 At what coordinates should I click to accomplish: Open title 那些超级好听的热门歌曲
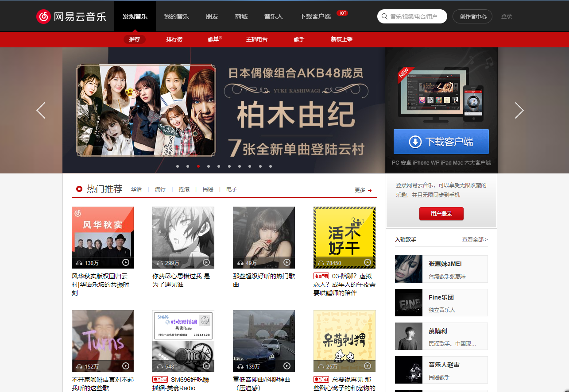(264, 280)
